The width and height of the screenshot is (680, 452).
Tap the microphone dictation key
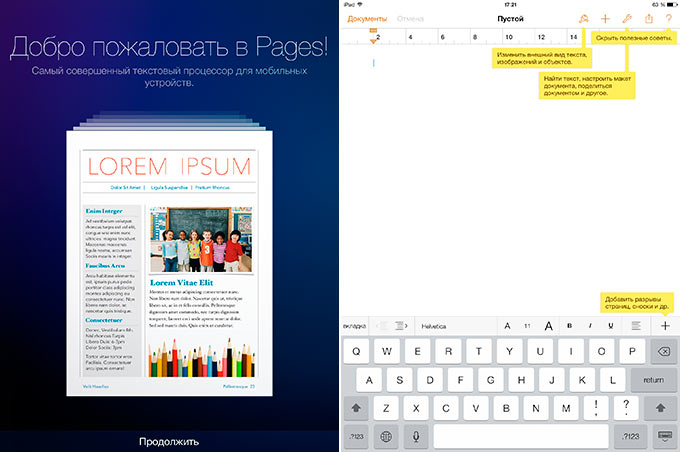[416, 437]
